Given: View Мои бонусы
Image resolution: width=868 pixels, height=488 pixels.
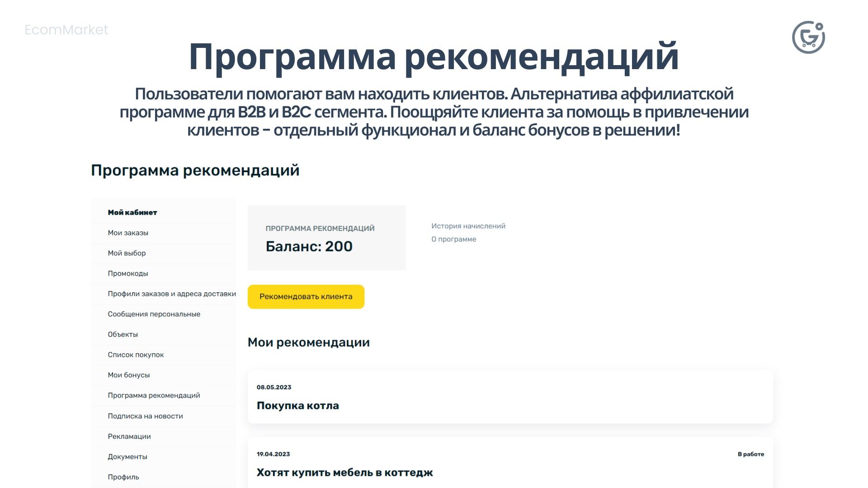Looking at the screenshot, I should coord(129,375).
